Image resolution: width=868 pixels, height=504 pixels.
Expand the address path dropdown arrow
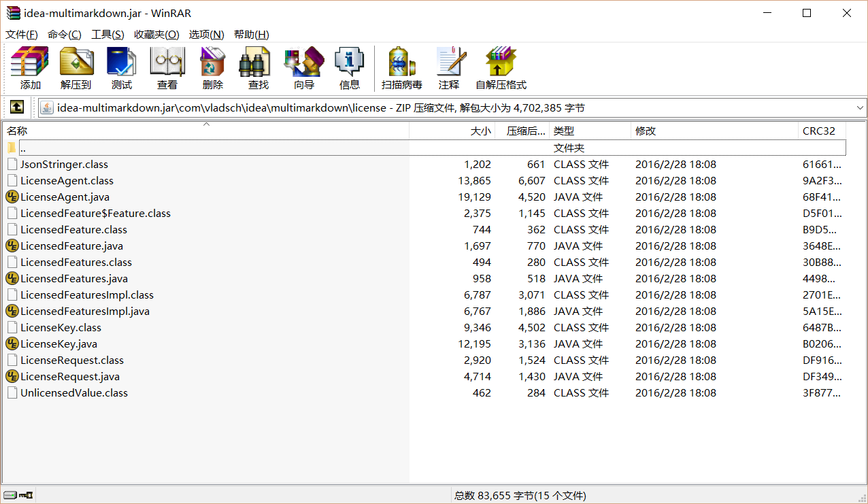pyautogui.click(x=860, y=107)
